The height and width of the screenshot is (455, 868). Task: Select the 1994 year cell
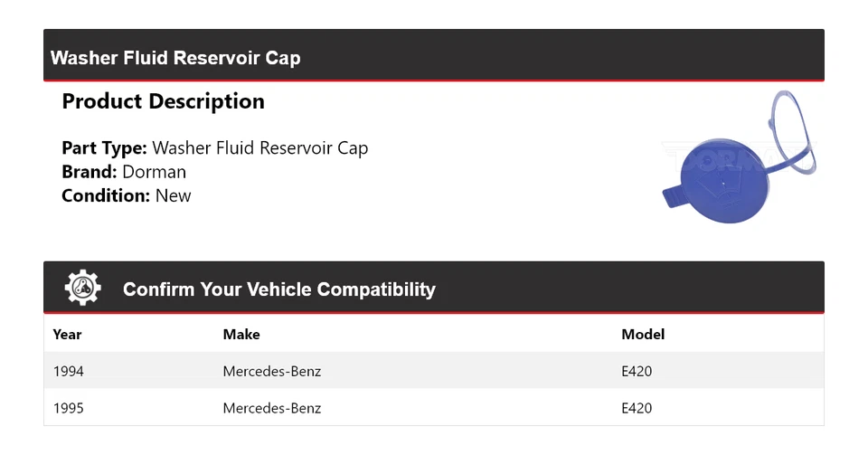(x=69, y=371)
